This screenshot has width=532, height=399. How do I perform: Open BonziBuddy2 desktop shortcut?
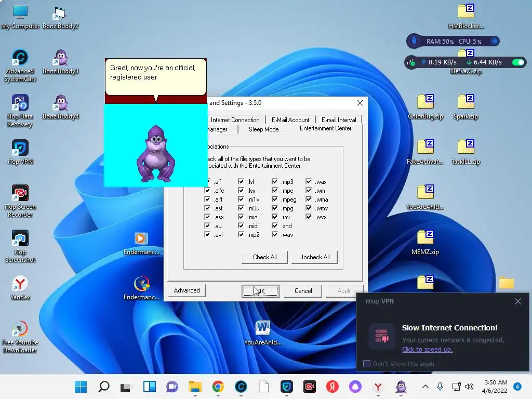[60, 17]
